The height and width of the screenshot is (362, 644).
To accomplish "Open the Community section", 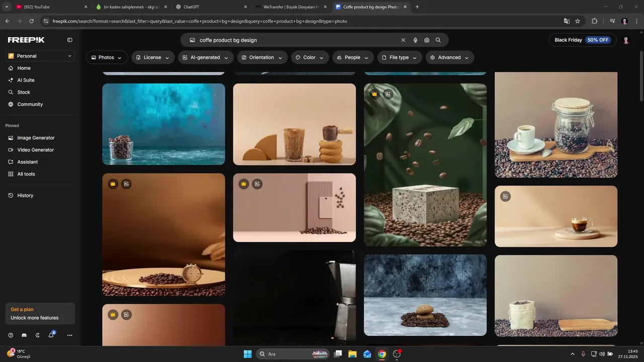I will [30, 104].
